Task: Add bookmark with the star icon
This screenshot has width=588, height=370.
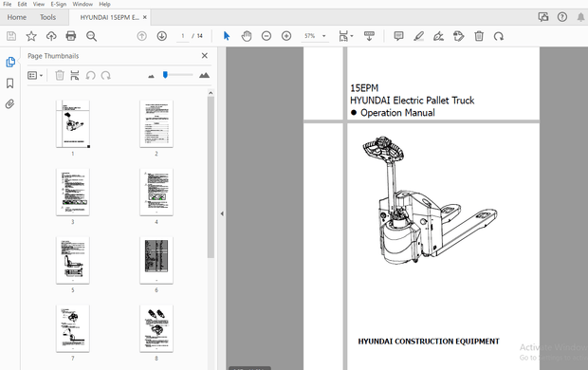Action: [31, 36]
